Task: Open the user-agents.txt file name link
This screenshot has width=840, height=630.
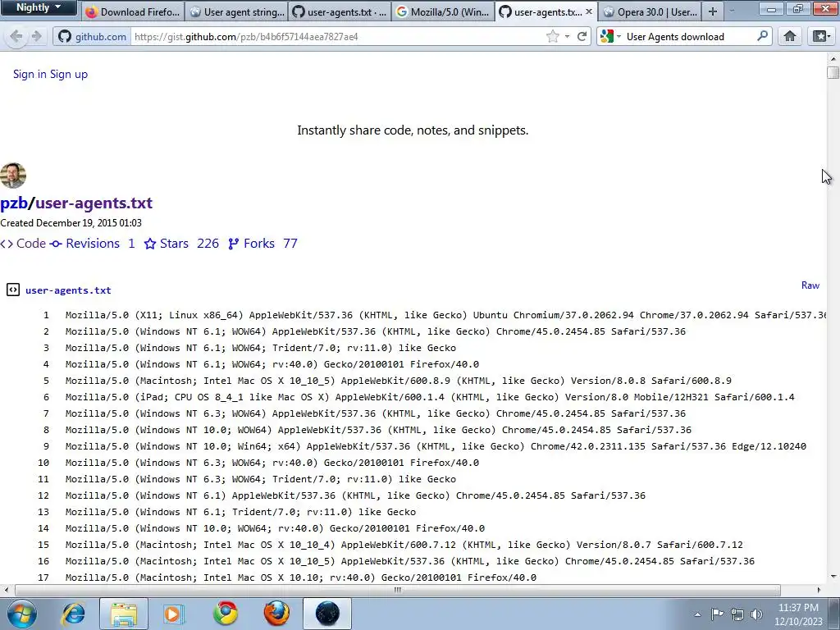Action: tap(68, 290)
